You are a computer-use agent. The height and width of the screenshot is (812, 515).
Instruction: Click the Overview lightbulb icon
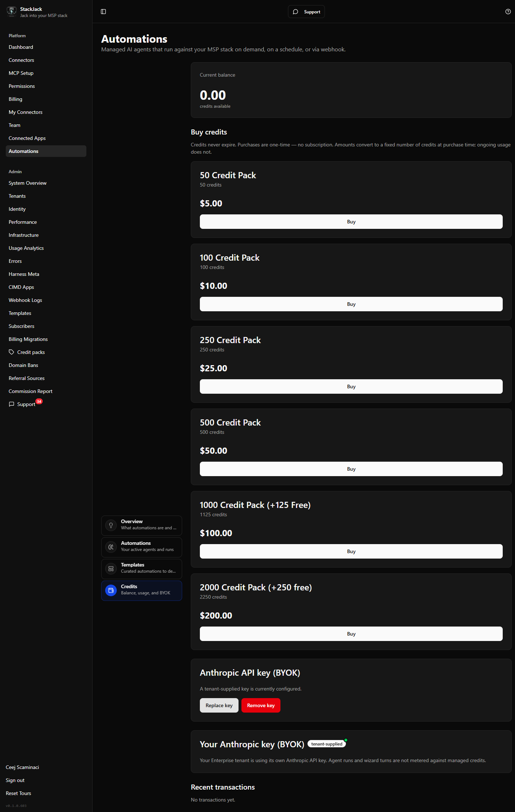111,525
